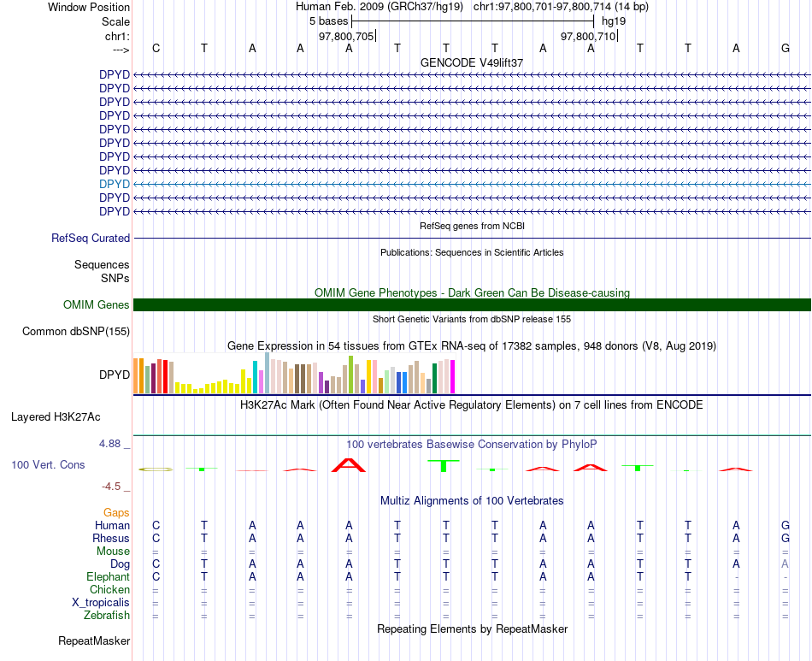This screenshot has height=661, width=812.
Task: Click the X_tropicalis alignment row label
Action: pos(101,603)
